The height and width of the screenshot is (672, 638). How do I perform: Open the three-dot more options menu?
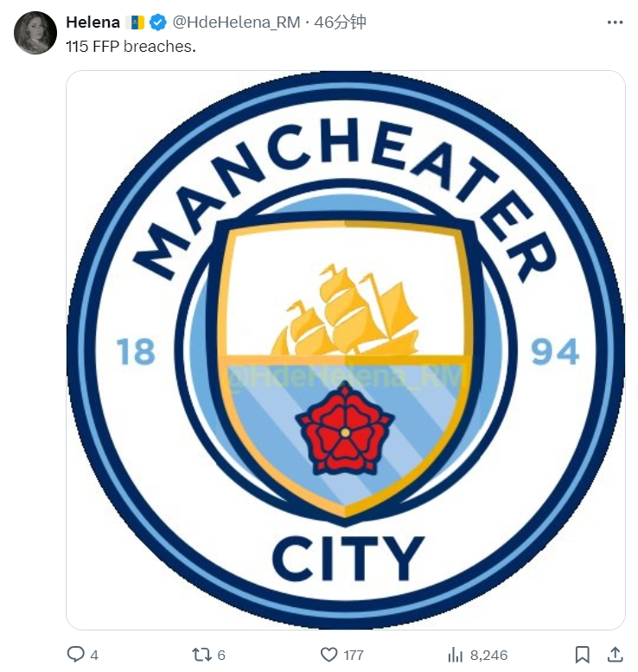tap(615, 22)
